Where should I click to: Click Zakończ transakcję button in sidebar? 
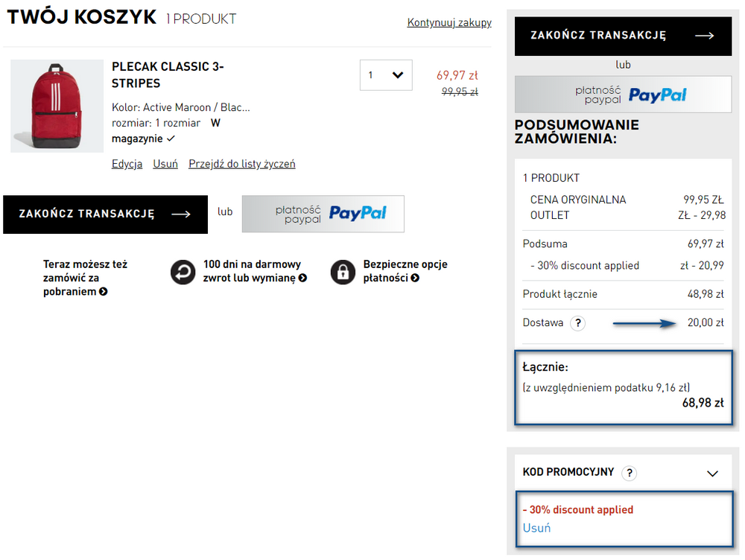point(623,36)
